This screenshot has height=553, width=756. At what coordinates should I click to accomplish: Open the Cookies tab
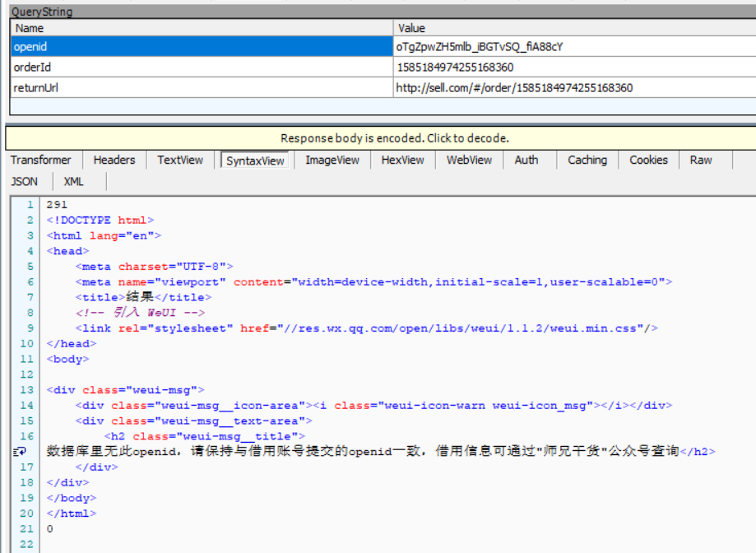648,160
